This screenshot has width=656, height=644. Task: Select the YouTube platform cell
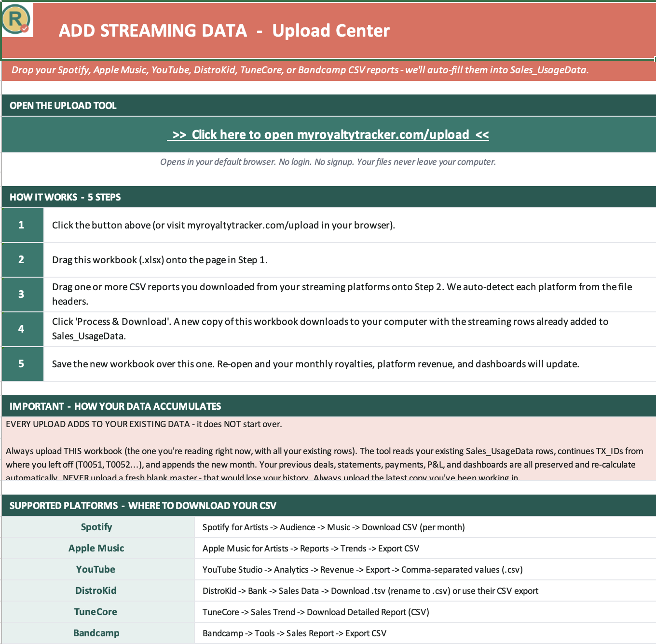pyautogui.click(x=97, y=569)
